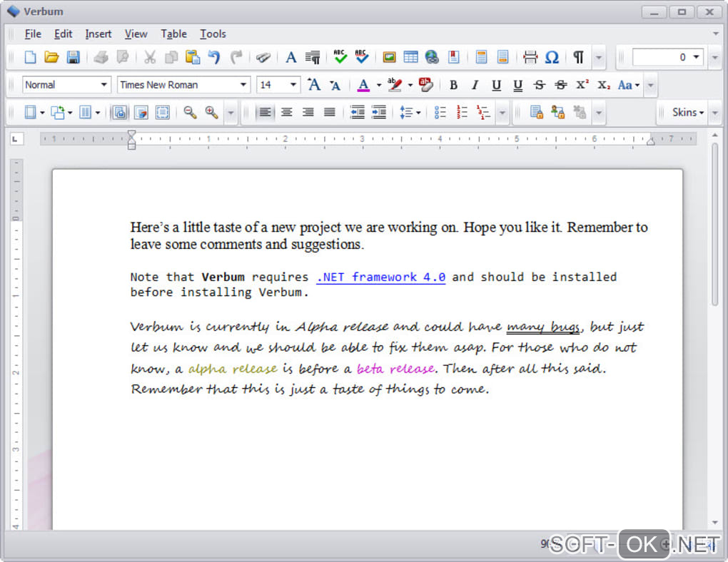Insert hyperlink globe icon

pos(432,58)
